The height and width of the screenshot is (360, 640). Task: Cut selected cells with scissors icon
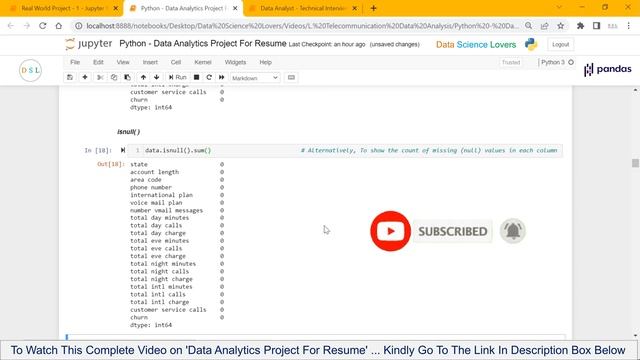pos(100,77)
